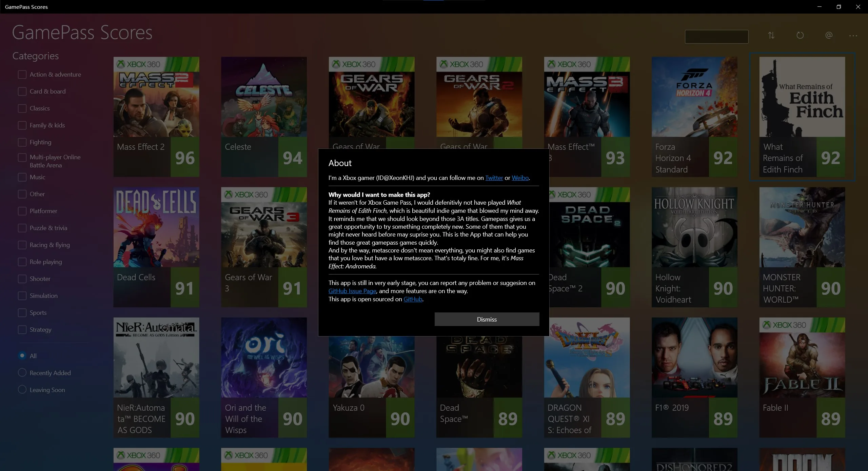868x471 pixels.
Task: Click the refresh circular arrow icon
Action: click(x=800, y=35)
